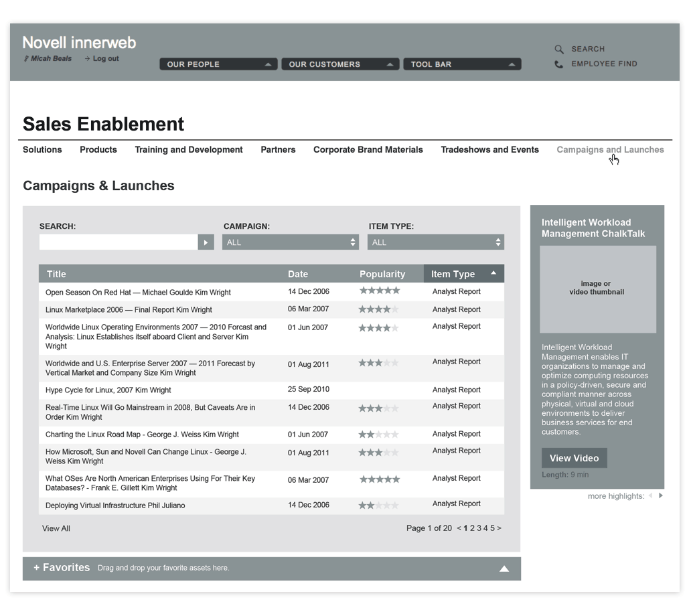This screenshot has height=616, width=689.
Task: Click the phone icon beside Employee Find
Action: click(558, 64)
